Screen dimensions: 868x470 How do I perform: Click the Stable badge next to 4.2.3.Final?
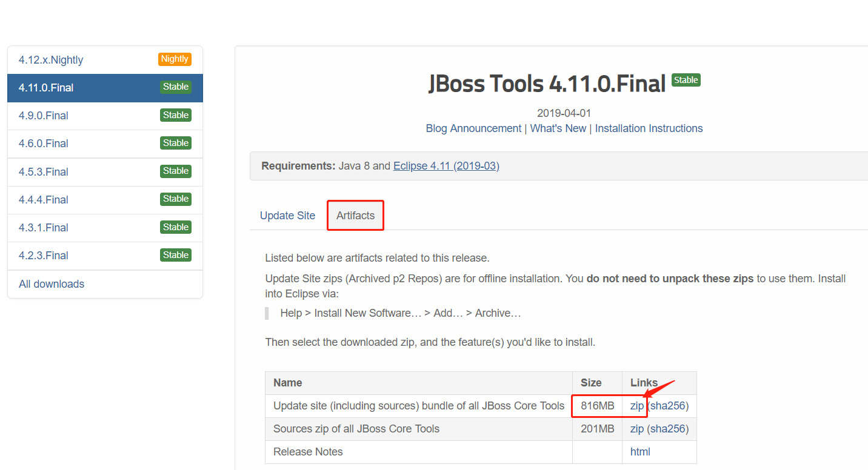pos(176,255)
